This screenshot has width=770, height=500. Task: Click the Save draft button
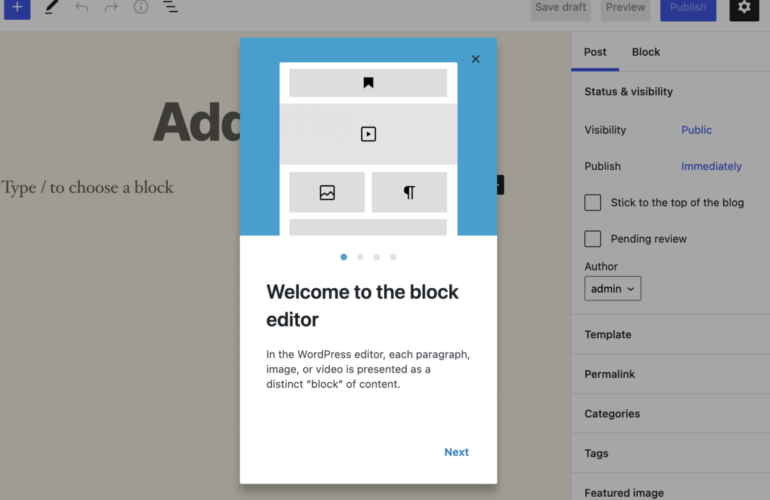(560, 8)
